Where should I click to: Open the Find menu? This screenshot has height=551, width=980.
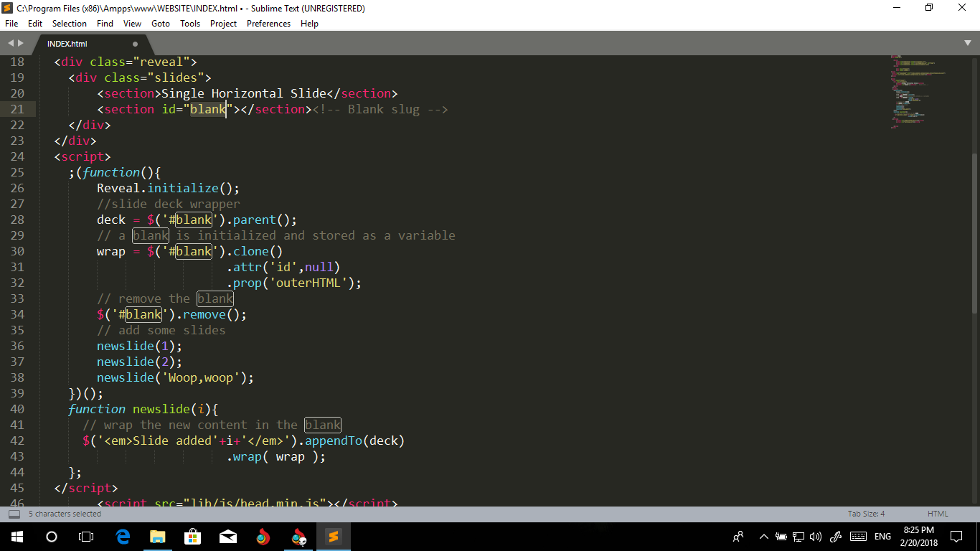coord(105,23)
